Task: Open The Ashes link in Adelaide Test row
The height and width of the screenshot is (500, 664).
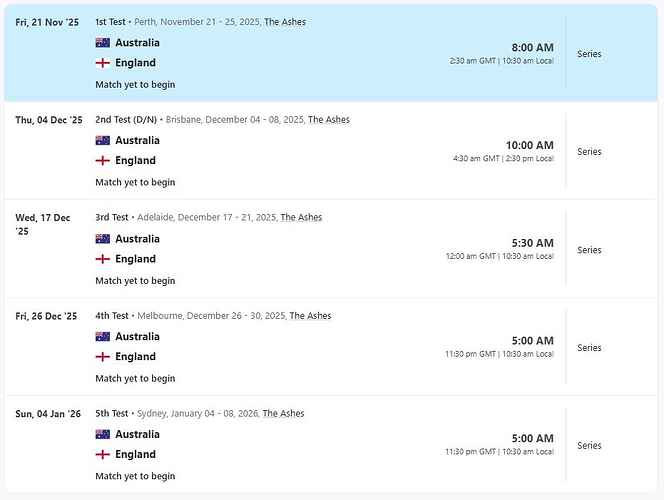Action: [x=301, y=218]
